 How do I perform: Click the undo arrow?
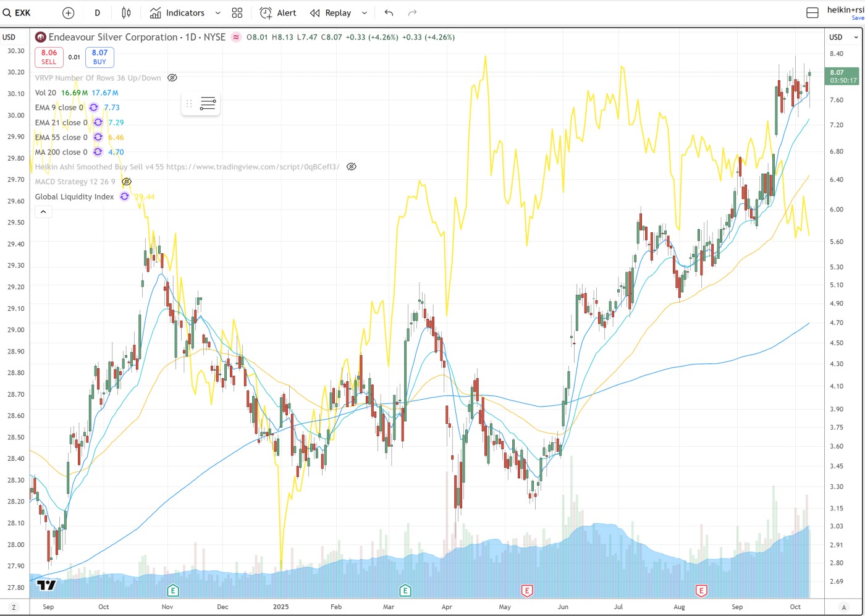(389, 13)
